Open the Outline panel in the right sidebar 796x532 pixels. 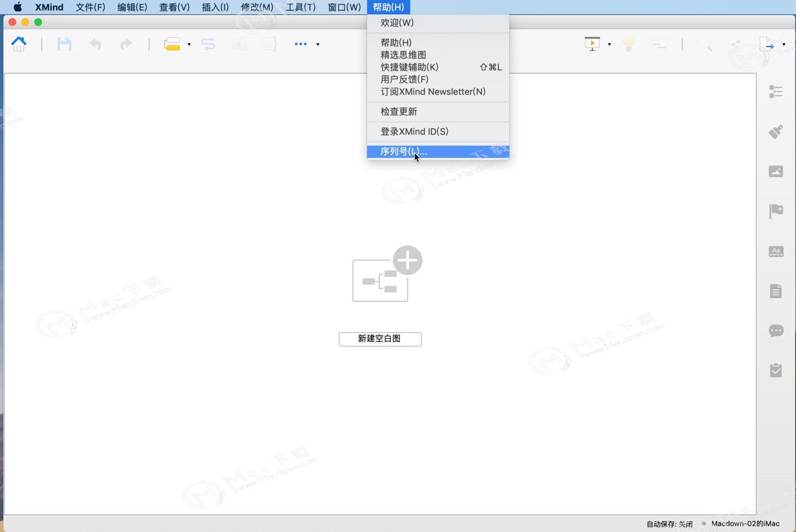tap(776, 92)
